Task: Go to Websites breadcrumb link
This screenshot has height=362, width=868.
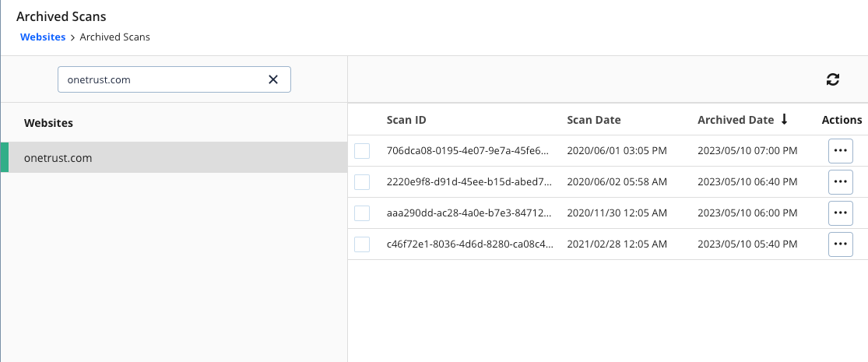Action: (x=43, y=37)
